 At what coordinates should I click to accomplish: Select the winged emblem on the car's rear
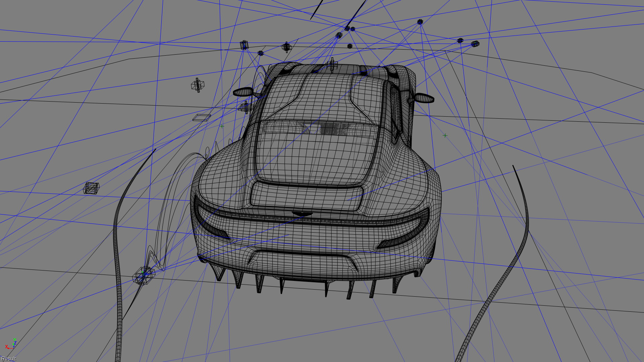pos(302,214)
